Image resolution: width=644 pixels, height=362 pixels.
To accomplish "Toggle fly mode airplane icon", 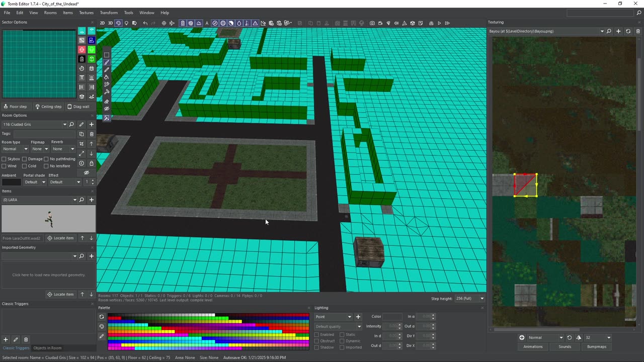I will 172,23.
